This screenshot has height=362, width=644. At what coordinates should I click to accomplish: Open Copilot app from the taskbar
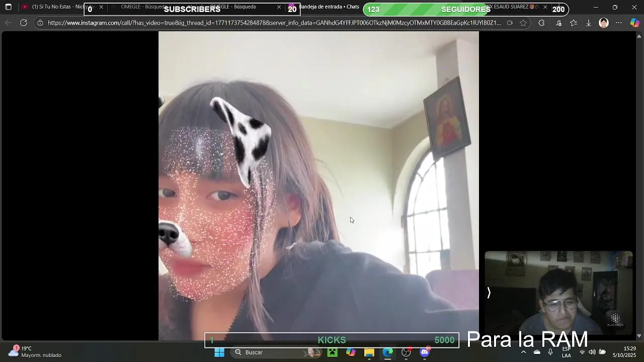click(351, 352)
